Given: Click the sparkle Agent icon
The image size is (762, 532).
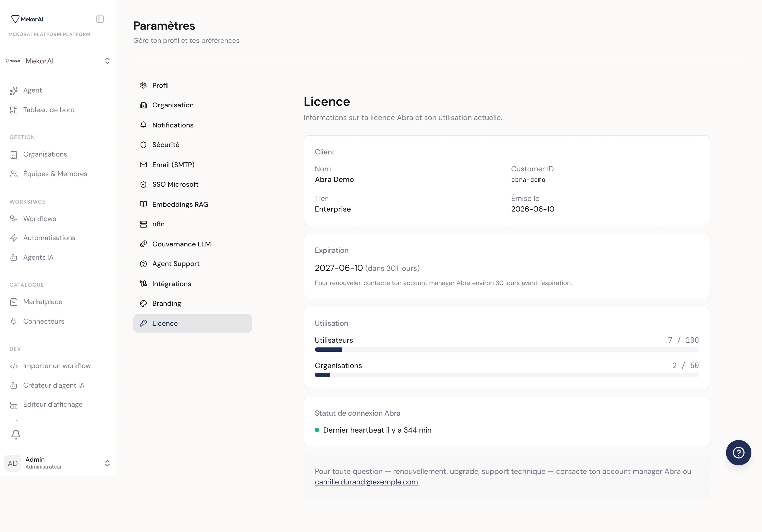Looking at the screenshot, I should [x=13, y=90].
